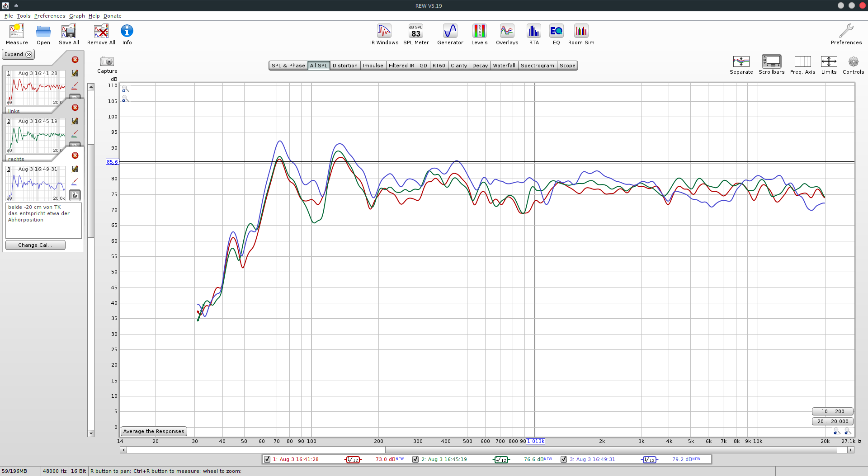
Task: Save measurement 3 with its disk icon
Action: pyautogui.click(x=75, y=169)
